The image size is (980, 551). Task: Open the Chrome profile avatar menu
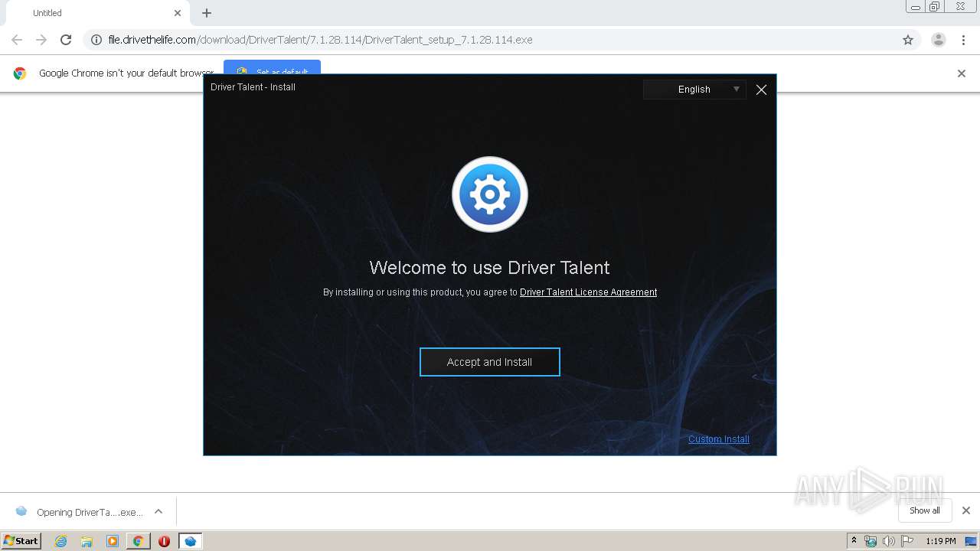point(939,40)
